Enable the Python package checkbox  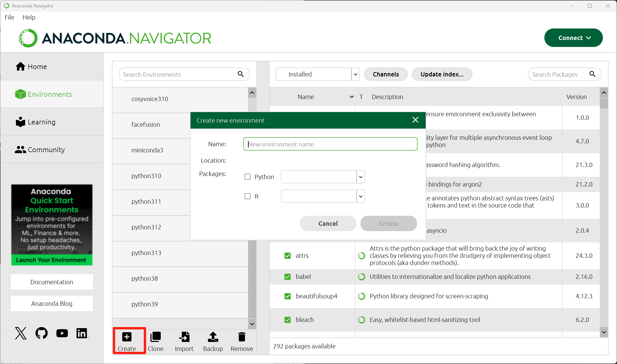(x=247, y=177)
